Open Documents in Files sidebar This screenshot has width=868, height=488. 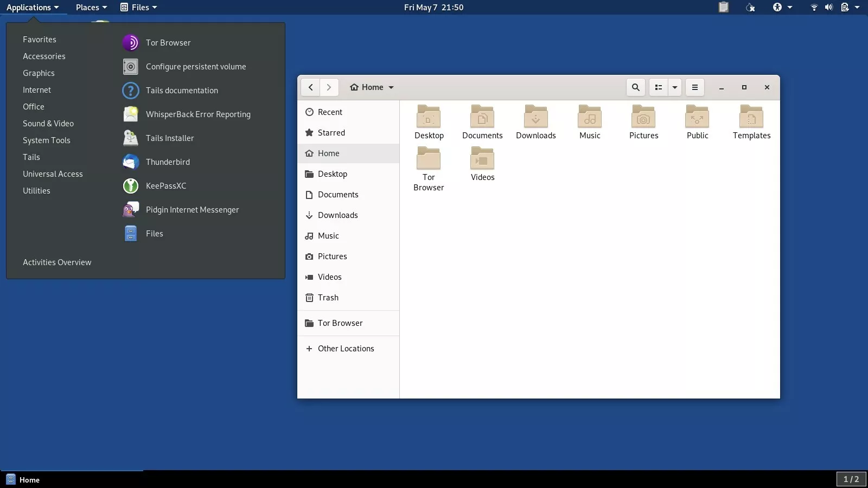click(348, 195)
